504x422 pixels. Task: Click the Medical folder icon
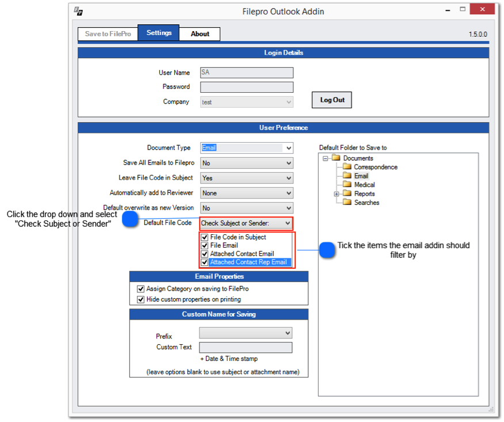347,184
